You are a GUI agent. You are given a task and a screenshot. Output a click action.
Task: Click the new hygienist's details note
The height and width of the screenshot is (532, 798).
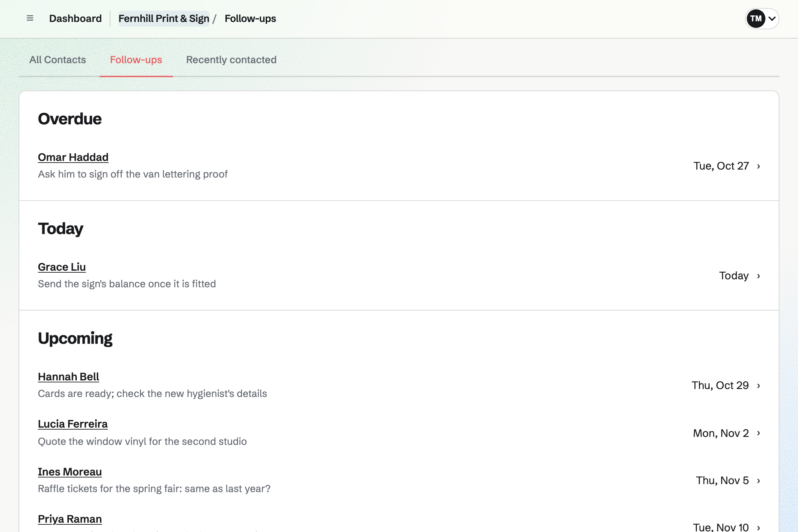152,394
